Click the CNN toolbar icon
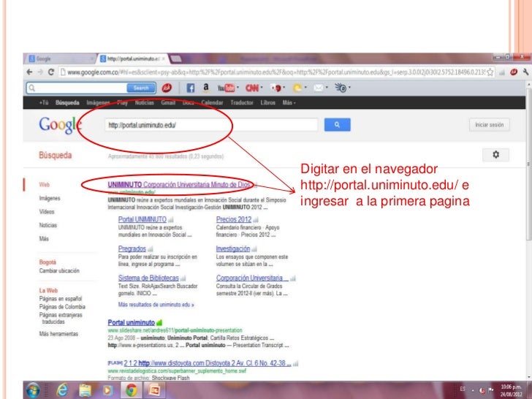 [x=251, y=88]
